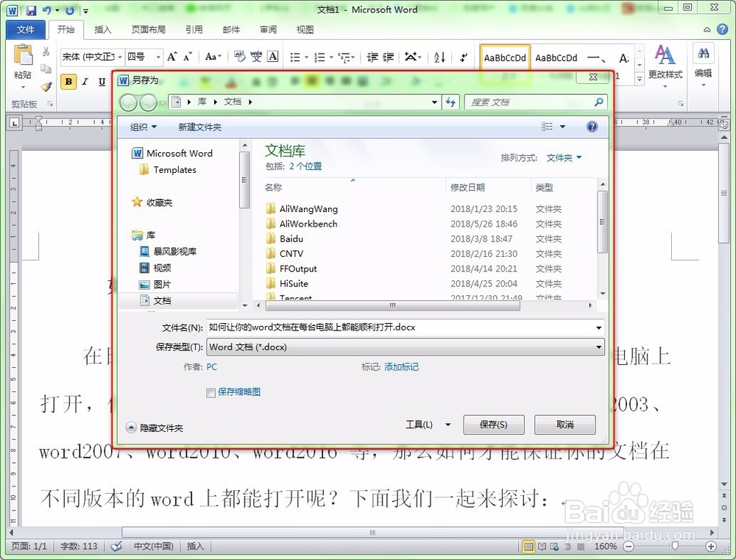Toggle the 插入 insert mode in the status bar
The width and height of the screenshot is (736, 560).
pos(195,547)
